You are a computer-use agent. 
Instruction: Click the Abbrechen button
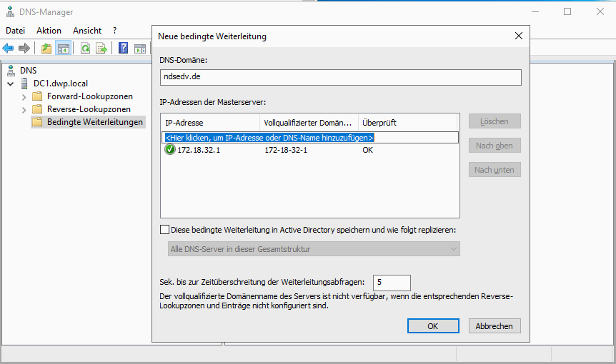pyautogui.click(x=495, y=325)
